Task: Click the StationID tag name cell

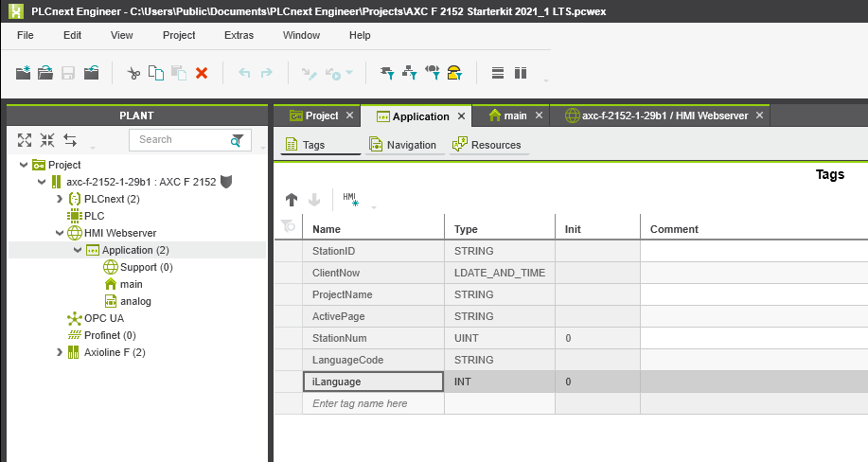Action: click(x=373, y=251)
